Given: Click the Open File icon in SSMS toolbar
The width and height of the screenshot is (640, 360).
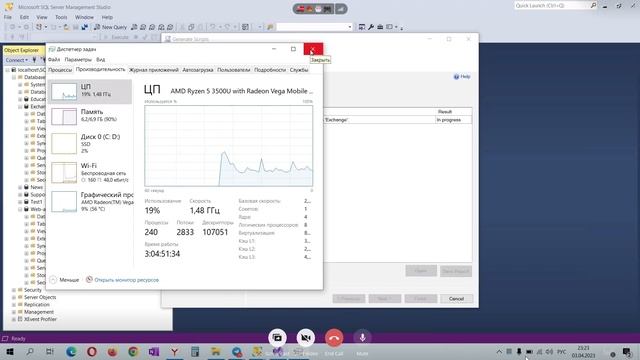Looking at the screenshot, I should (x=66, y=27).
